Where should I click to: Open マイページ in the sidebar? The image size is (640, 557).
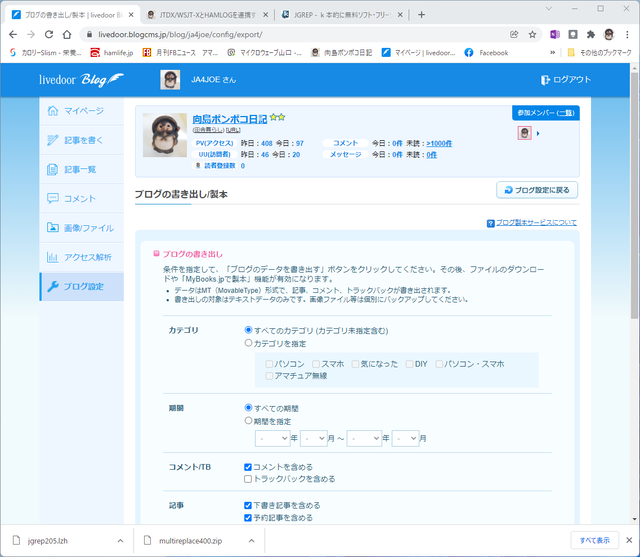point(82,111)
